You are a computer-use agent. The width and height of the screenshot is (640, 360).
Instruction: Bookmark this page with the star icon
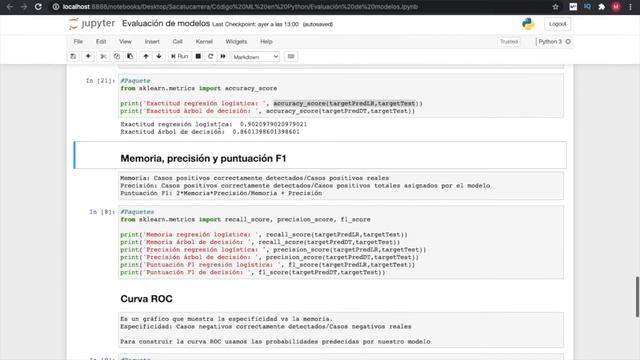[556, 7]
